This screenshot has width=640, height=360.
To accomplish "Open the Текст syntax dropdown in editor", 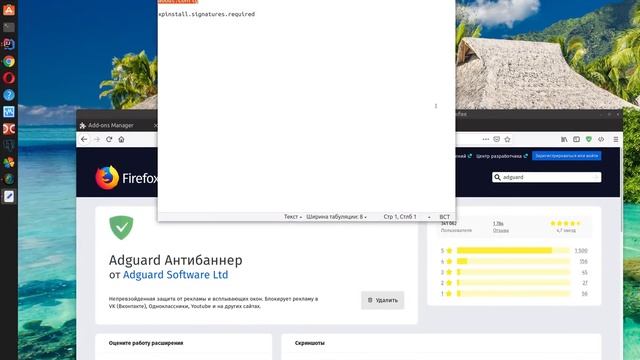I will point(293,217).
